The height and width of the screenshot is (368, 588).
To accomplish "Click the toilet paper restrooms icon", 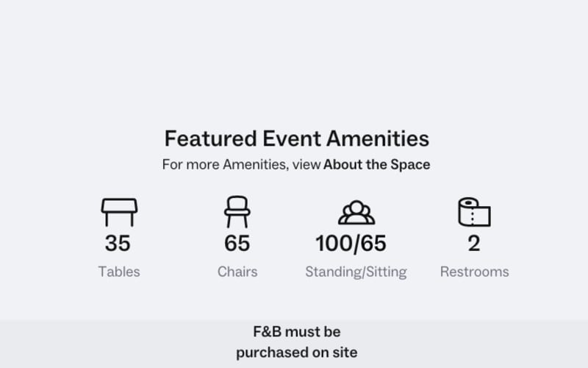I will [474, 212].
